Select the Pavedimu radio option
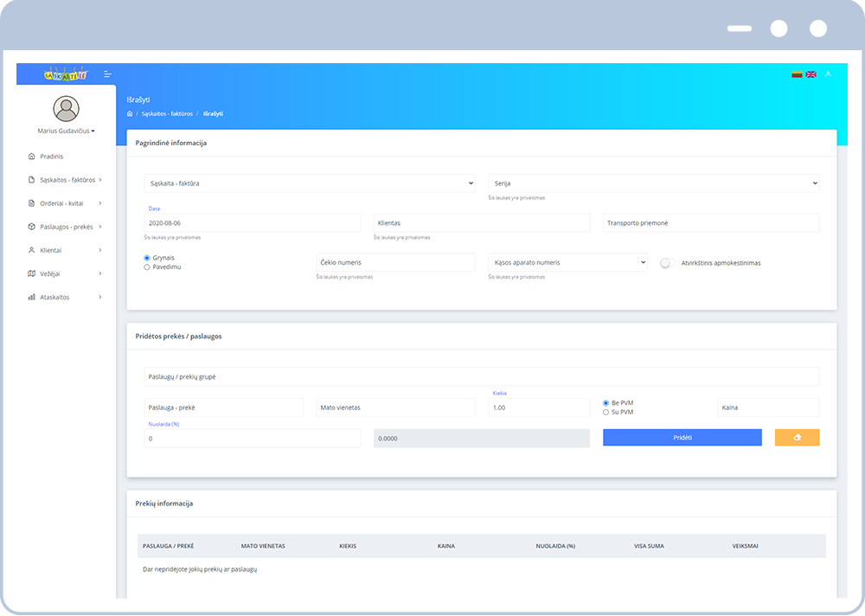 (x=147, y=267)
